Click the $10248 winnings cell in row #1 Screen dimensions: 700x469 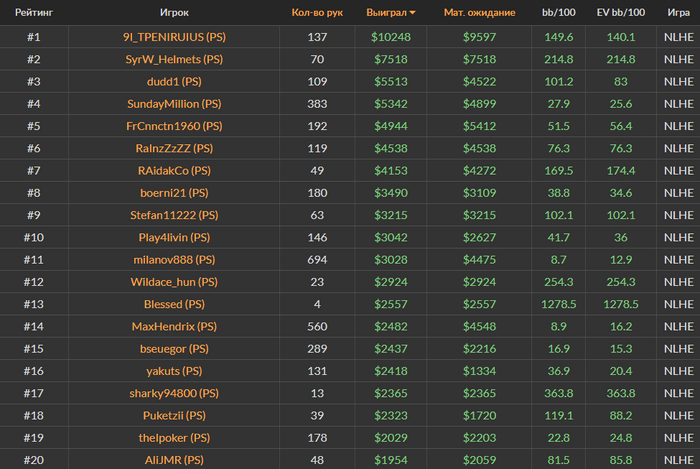tap(391, 37)
